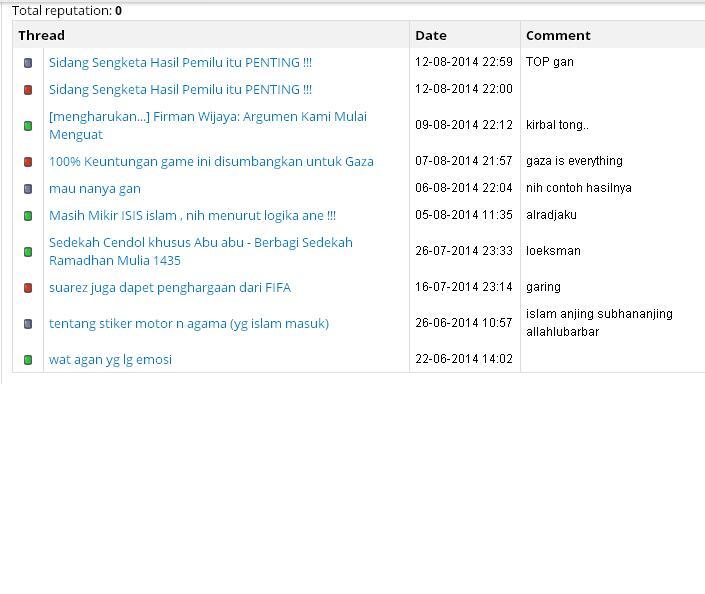This screenshot has height=594, width=705.
Task: Click red icon next to Gaza game thread
Action: point(28,161)
